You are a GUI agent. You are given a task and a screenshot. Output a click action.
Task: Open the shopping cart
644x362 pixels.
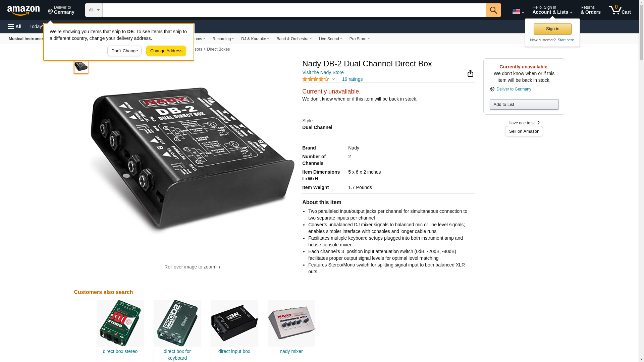click(620, 10)
